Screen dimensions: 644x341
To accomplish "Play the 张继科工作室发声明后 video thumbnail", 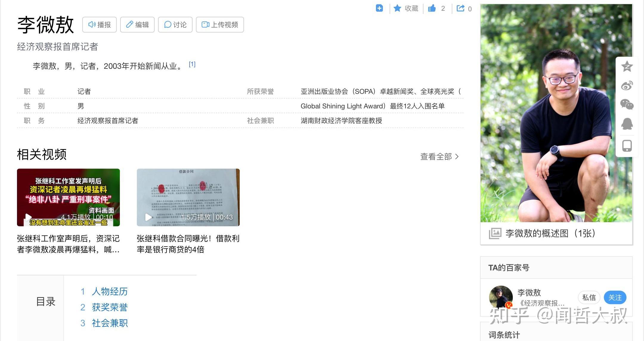I will [x=69, y=197].
